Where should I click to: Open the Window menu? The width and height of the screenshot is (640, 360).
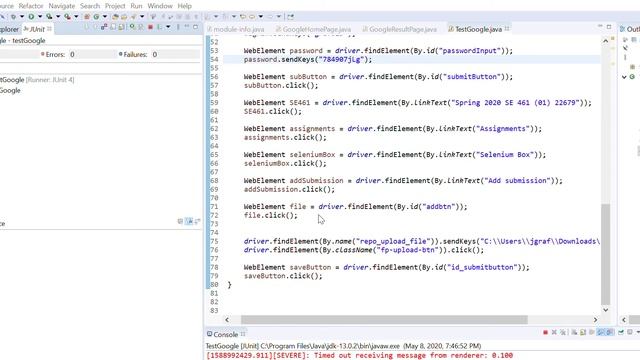(160, 6)
